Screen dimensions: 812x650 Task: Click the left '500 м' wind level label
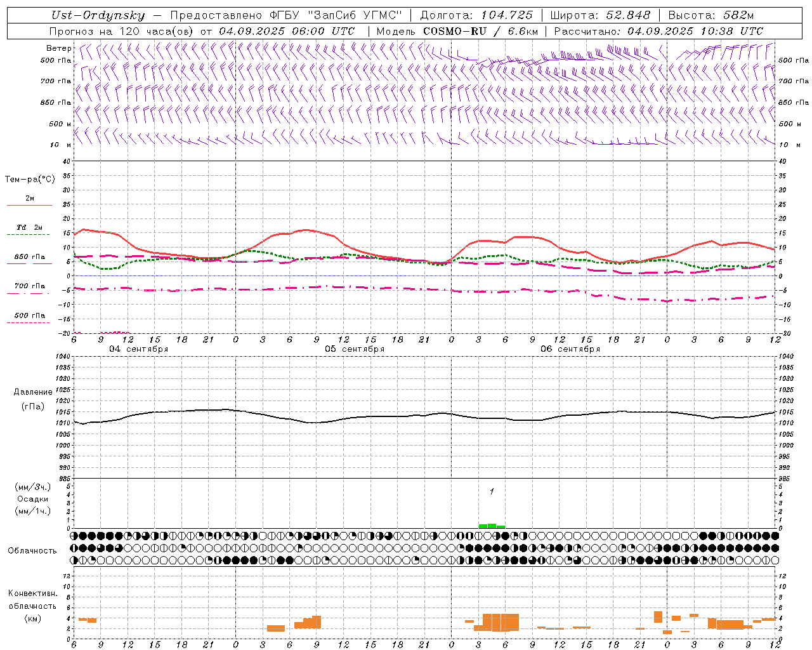[60, 124]
